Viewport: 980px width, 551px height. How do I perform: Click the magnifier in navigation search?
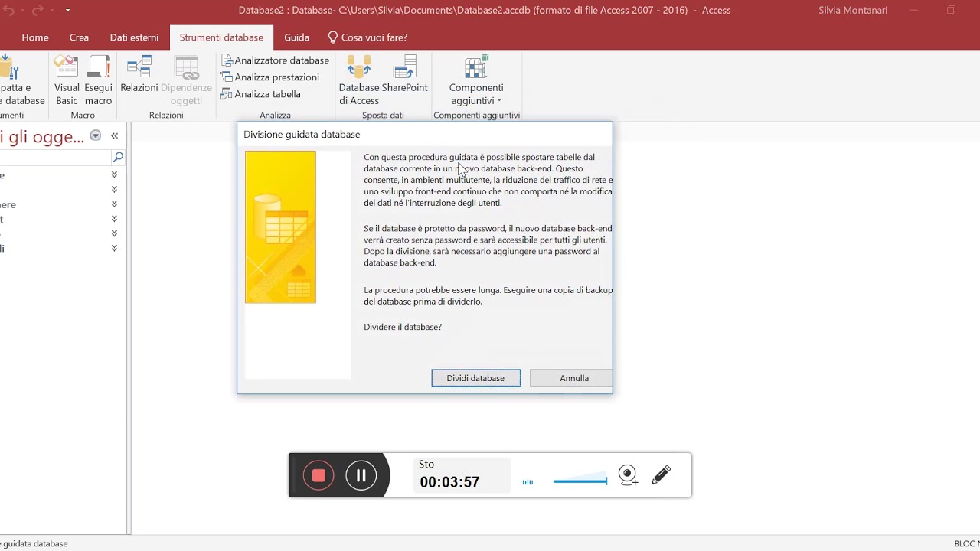pos(118,157)
